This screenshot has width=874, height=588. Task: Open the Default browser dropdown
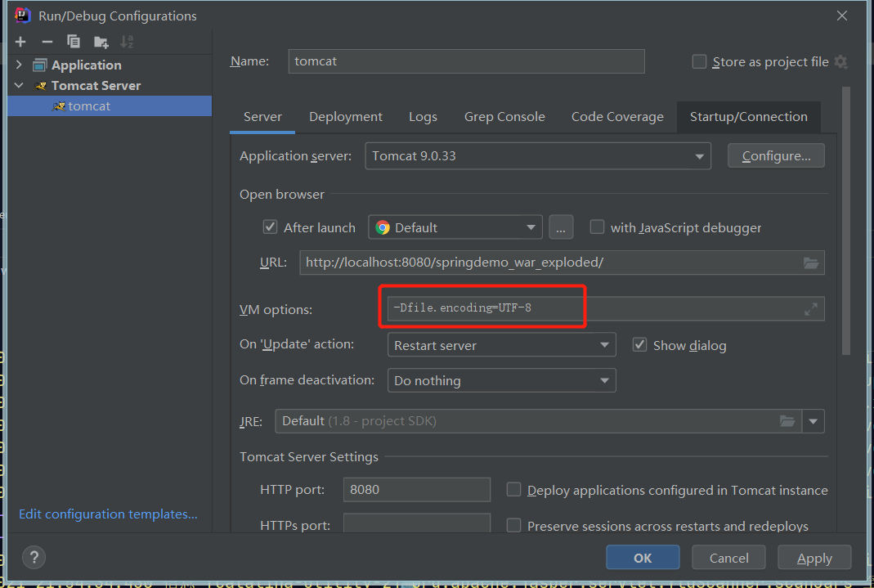(455, 227)
